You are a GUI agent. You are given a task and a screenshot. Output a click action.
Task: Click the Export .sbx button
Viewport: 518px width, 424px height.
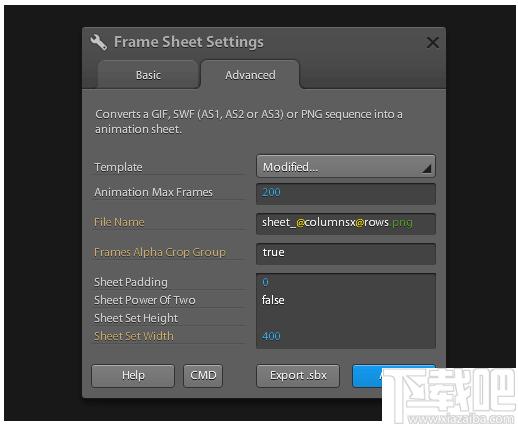(x=298, y=375)
